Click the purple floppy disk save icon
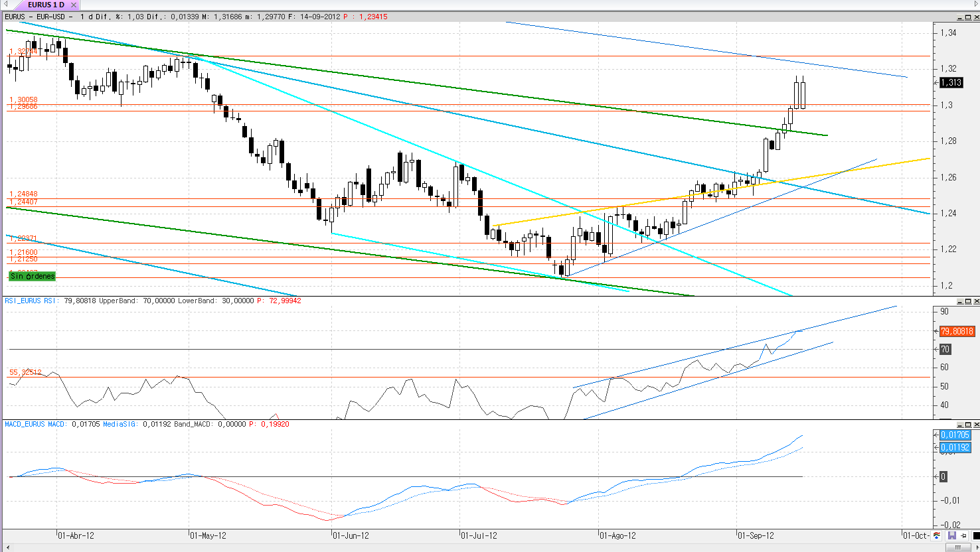Image resolution: width=980 pixels, height=552 pixels. coord(951,535)
